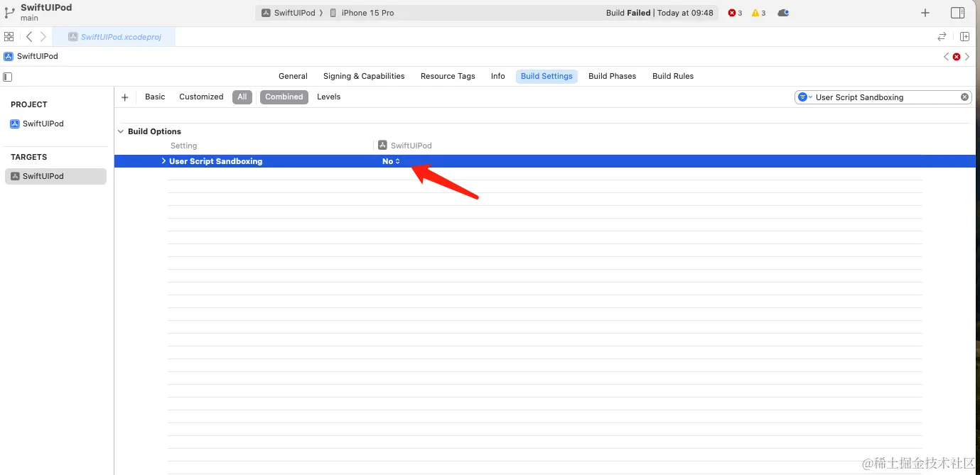Toggle the All settings filter

click(x=242, y=97)
